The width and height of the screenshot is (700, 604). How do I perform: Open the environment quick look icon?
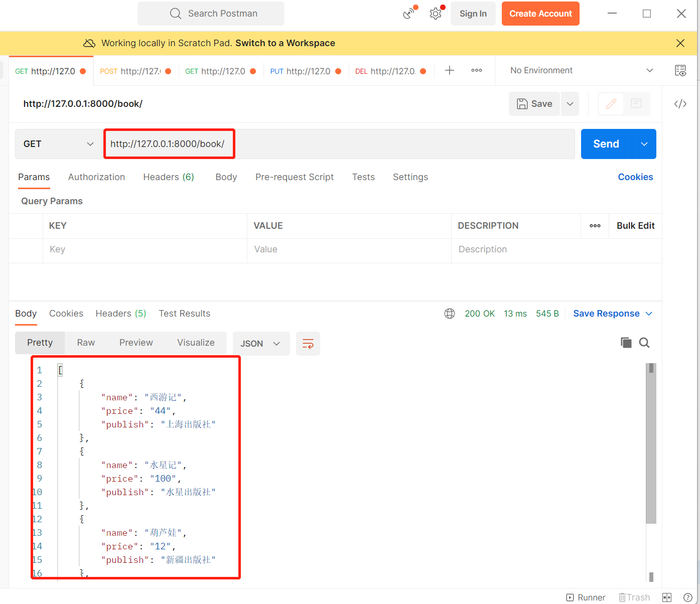[680, 71]
